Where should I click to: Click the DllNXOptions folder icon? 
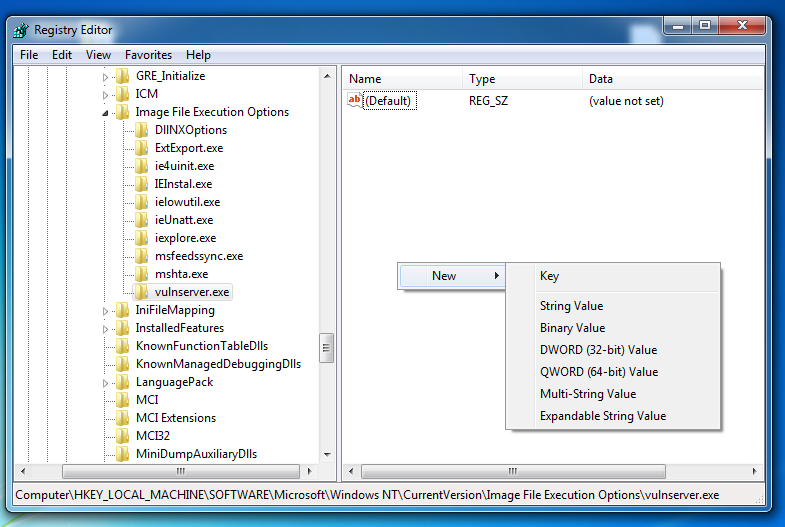(x=142, y=130)
